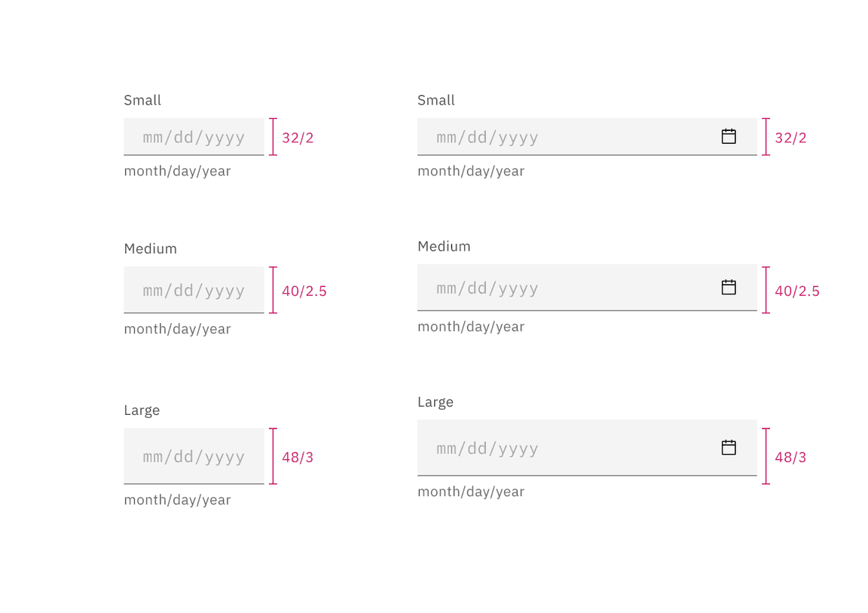
Task: Click the Small label above the left field
Action: point(142,99)
